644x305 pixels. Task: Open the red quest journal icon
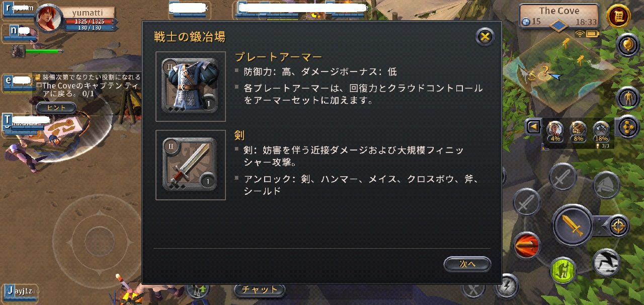pos(618,17)
